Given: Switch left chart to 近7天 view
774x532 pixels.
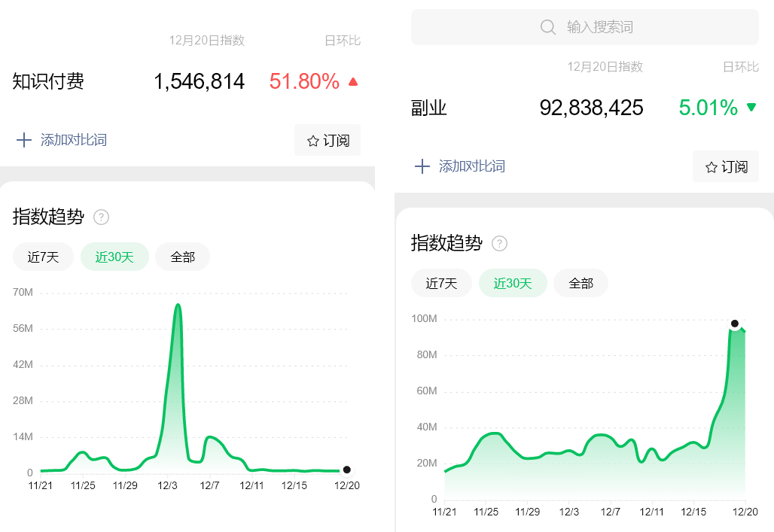Looking at the screenshot, I should (x=43, y=257).
